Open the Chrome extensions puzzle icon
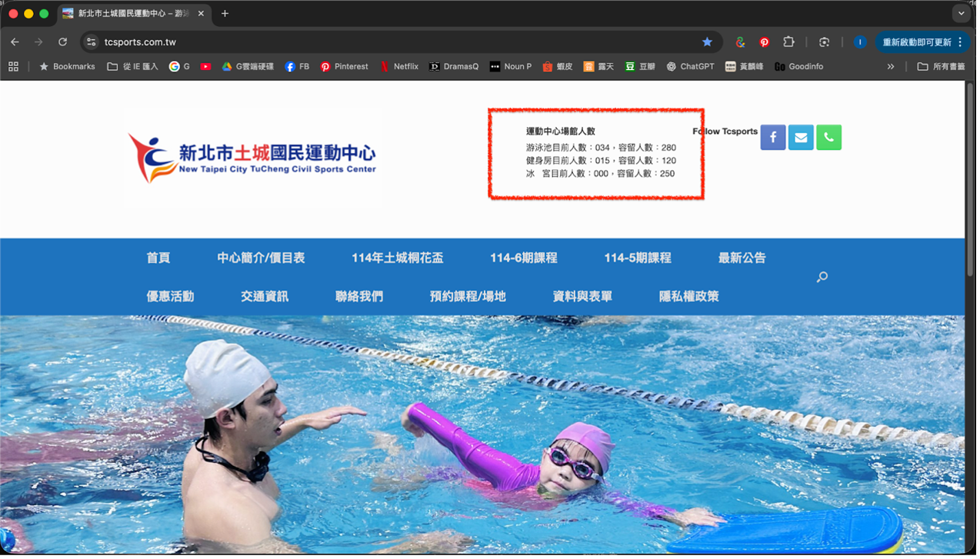The height and width of the screenshot is (559, 980). [788, 42]
